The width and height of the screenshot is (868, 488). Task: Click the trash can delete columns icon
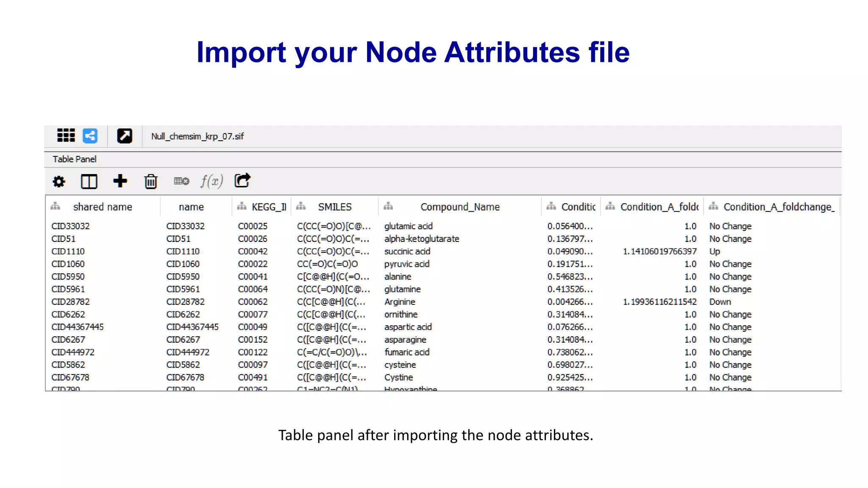(x=150, y=182)
